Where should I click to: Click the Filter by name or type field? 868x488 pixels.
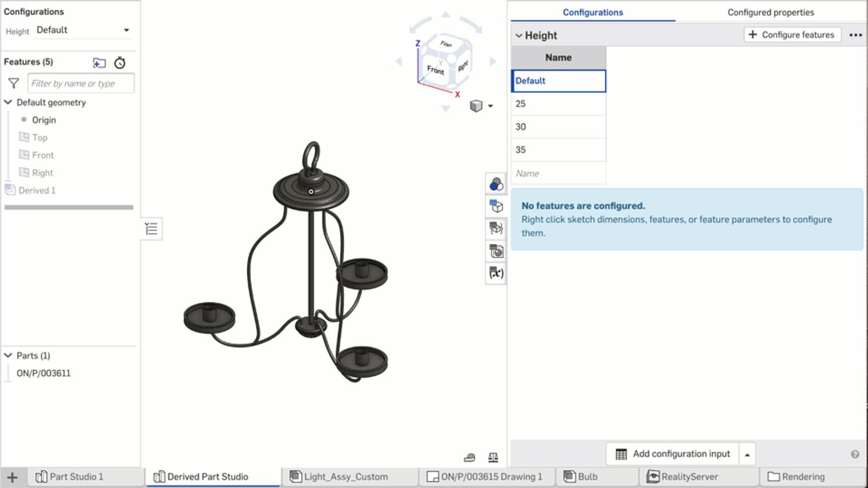coord(81,84)
